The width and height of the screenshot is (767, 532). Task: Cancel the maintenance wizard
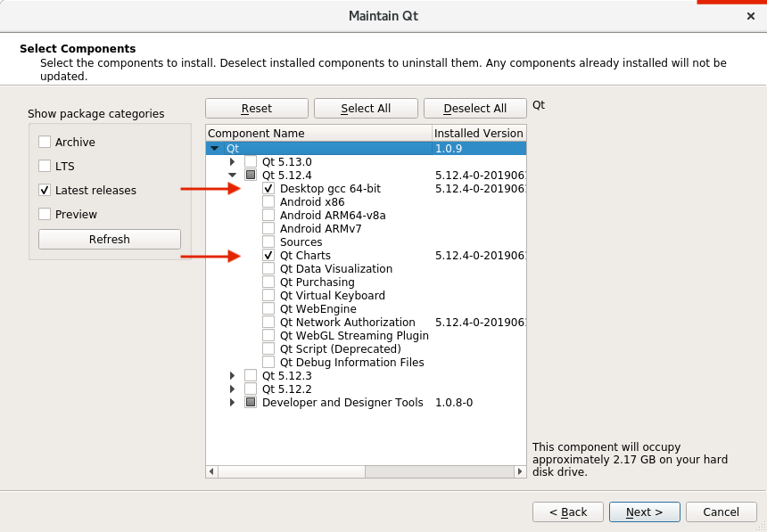pos(721,512)
